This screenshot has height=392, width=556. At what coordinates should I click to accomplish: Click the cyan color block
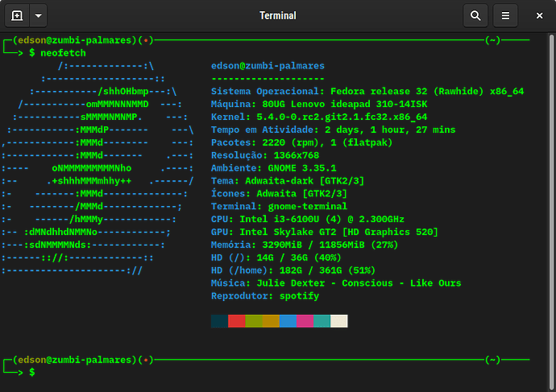(322, 321)
